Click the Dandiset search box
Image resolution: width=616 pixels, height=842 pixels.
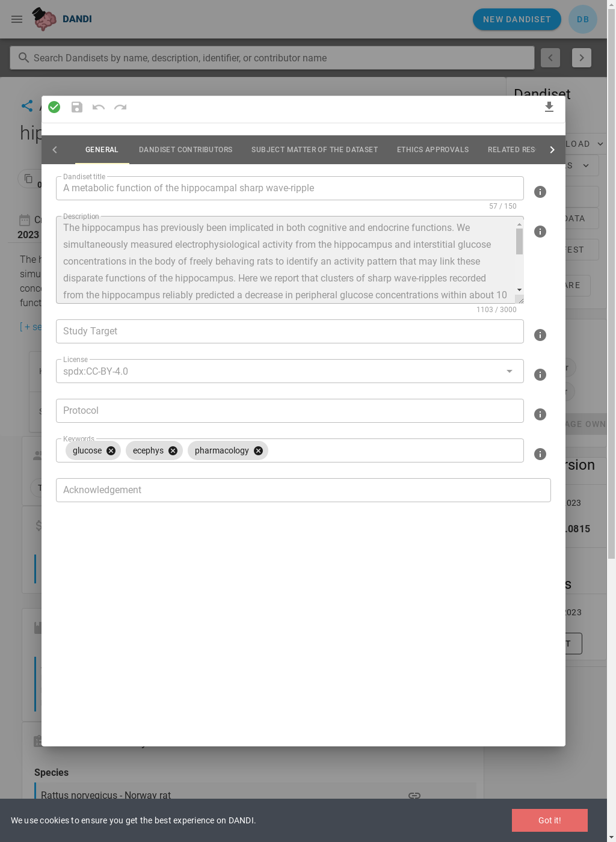point(272,58)
